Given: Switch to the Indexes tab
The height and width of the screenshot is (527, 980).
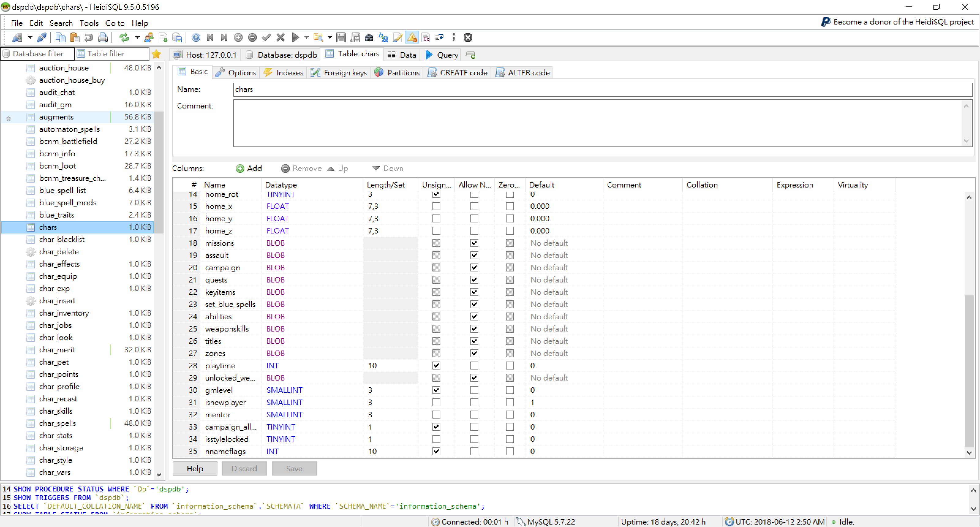Looking at the screenshot, I should click(284, 72).
